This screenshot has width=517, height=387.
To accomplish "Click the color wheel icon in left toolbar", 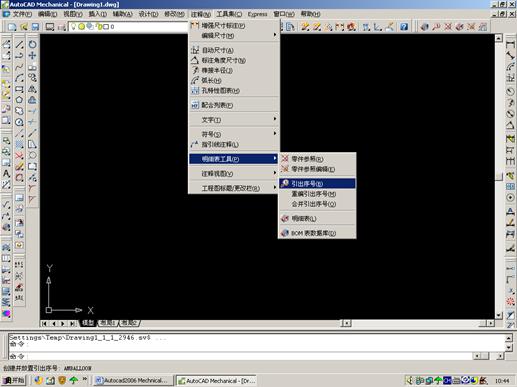I will click(x=6, y=313).
